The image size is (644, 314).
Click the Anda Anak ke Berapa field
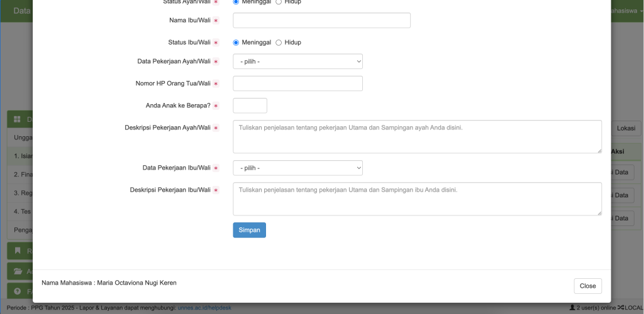click(x=250, y=106)
